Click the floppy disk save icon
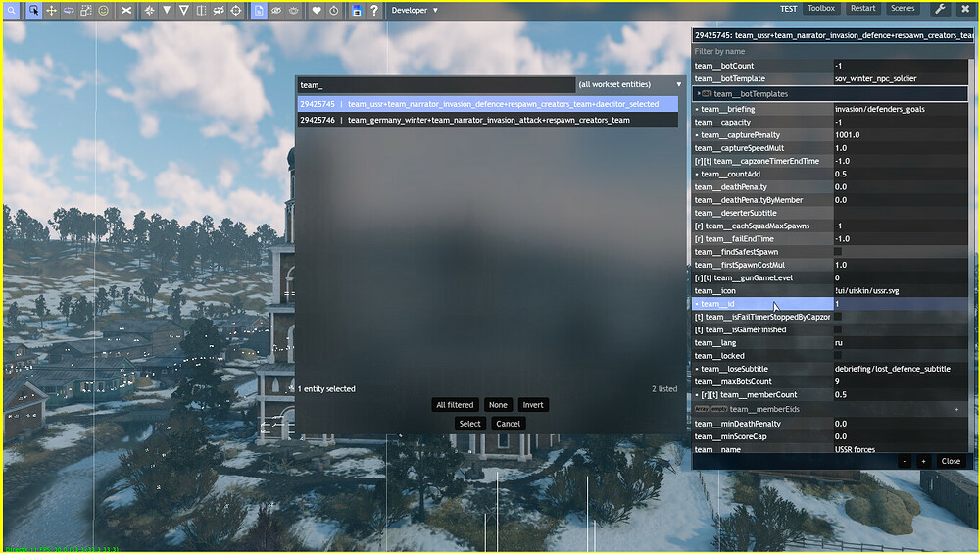 [356, 10]
